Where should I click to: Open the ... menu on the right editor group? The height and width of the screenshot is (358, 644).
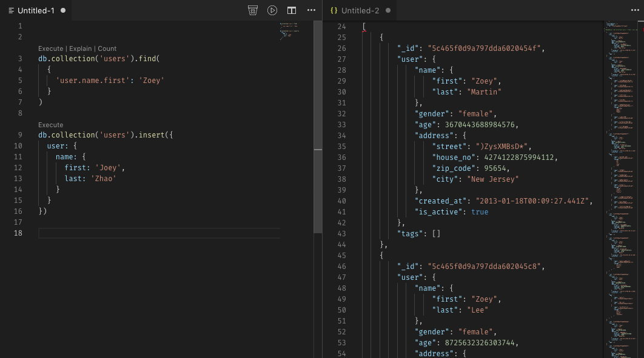click(636, 10)
